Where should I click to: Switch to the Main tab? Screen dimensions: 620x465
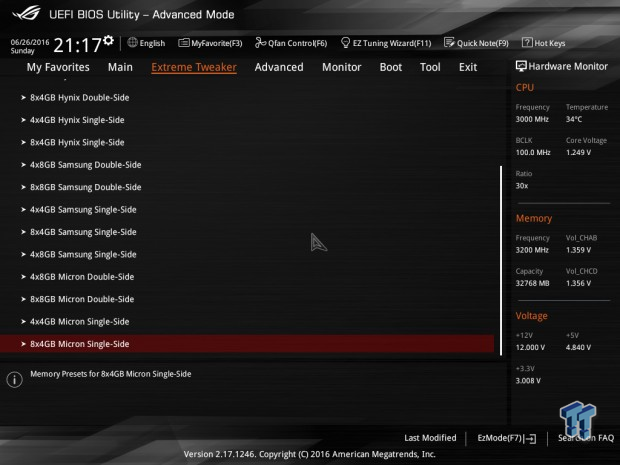(x=120, y=67)
